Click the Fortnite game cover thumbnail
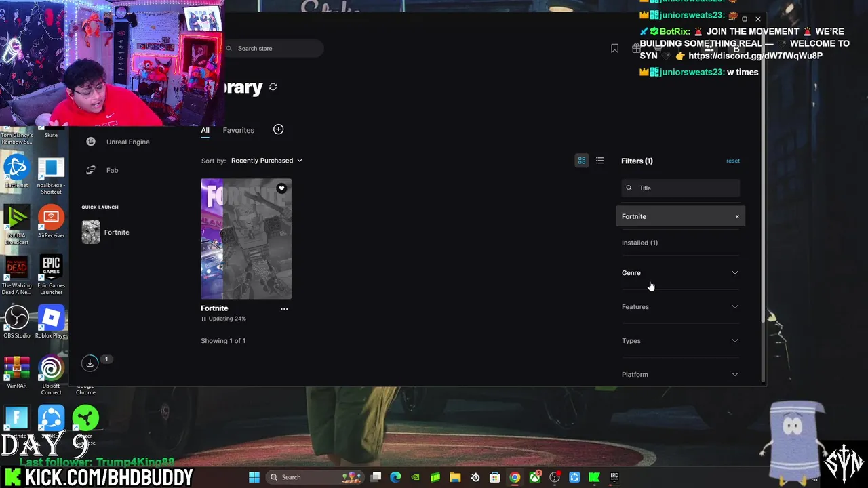The height and width of the screenshot is (488, 868). coord(246,239)
